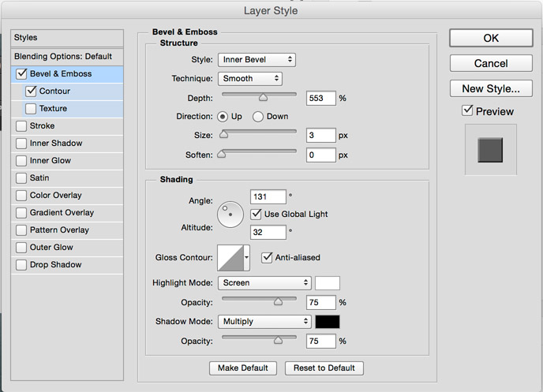The width and height of the screenshot is (543, 392).
Task: Click the Size value field
Action: coord(321,136)
